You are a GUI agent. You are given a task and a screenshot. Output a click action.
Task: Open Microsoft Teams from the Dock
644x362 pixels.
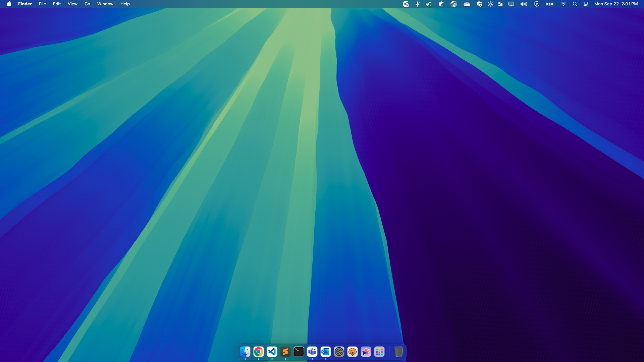[312, 352]
